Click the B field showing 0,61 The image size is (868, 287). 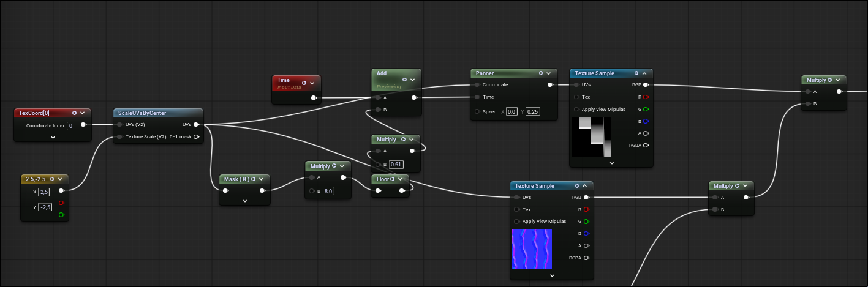tap(396, 165)
